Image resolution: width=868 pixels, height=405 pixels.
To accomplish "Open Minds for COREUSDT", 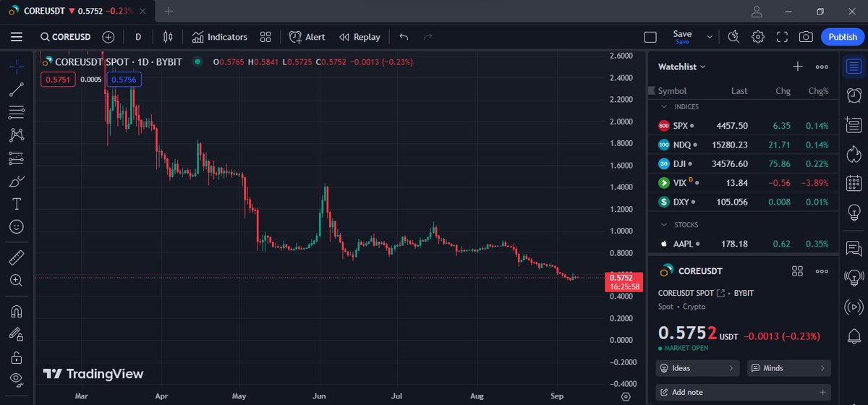I will (788, 368).
